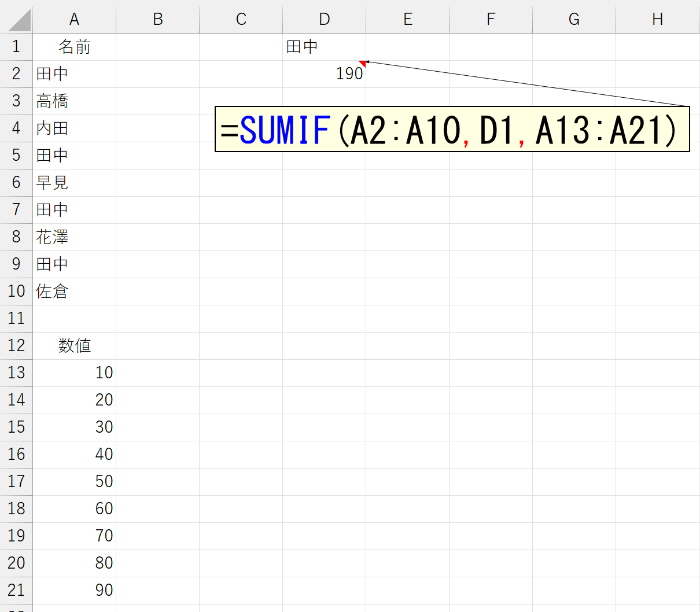Select row 10 header
The height and width of the screenshot is (612, 700).
16,292
